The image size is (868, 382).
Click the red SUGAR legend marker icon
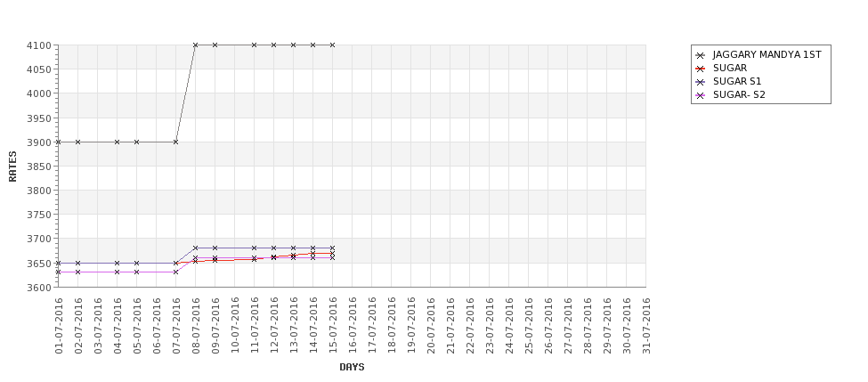[701, 68]
